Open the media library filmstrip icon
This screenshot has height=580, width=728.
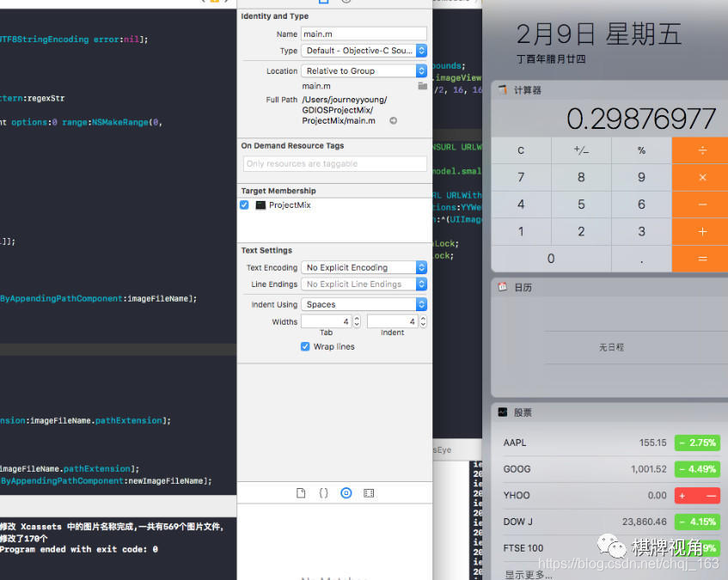click(x=369, y=492)
